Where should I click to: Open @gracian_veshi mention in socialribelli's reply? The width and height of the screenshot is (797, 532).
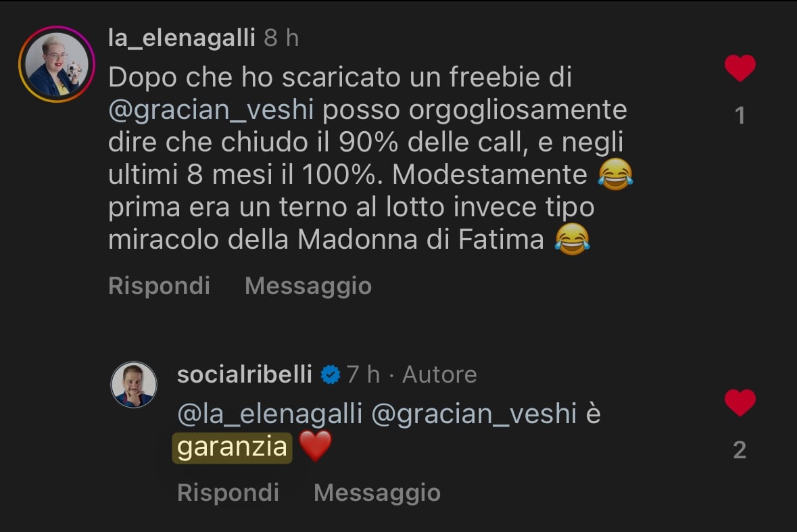tap(474, 414)
